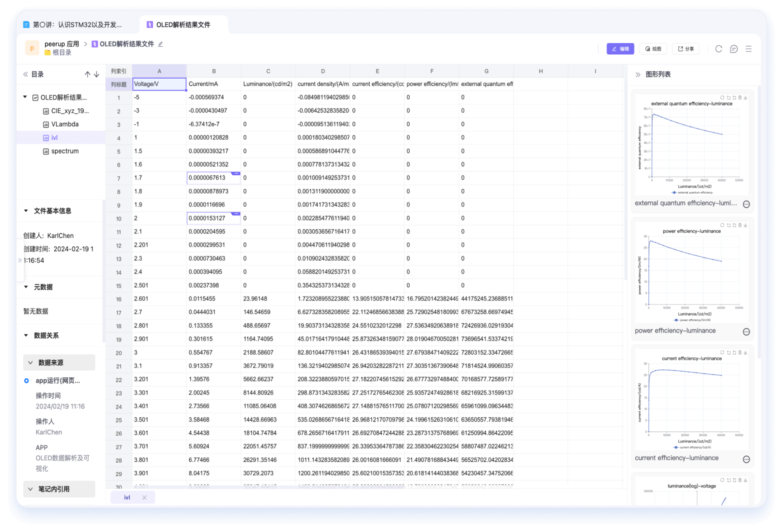Download the power efficiency–luminance chart image
Image resolution: width=783 pixels, height=532 pixels.
[x=745, y=225]
